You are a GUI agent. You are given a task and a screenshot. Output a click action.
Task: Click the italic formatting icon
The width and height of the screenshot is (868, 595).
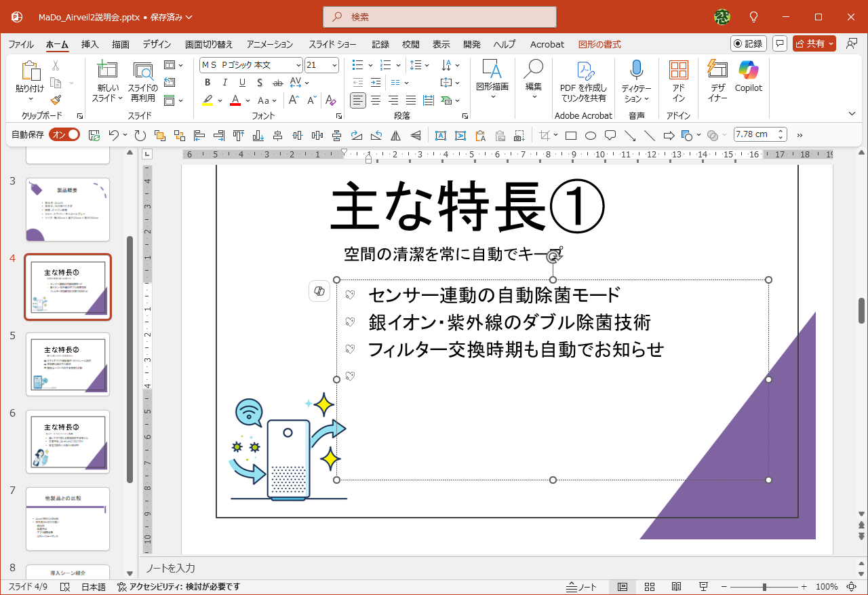pos(224,82)
